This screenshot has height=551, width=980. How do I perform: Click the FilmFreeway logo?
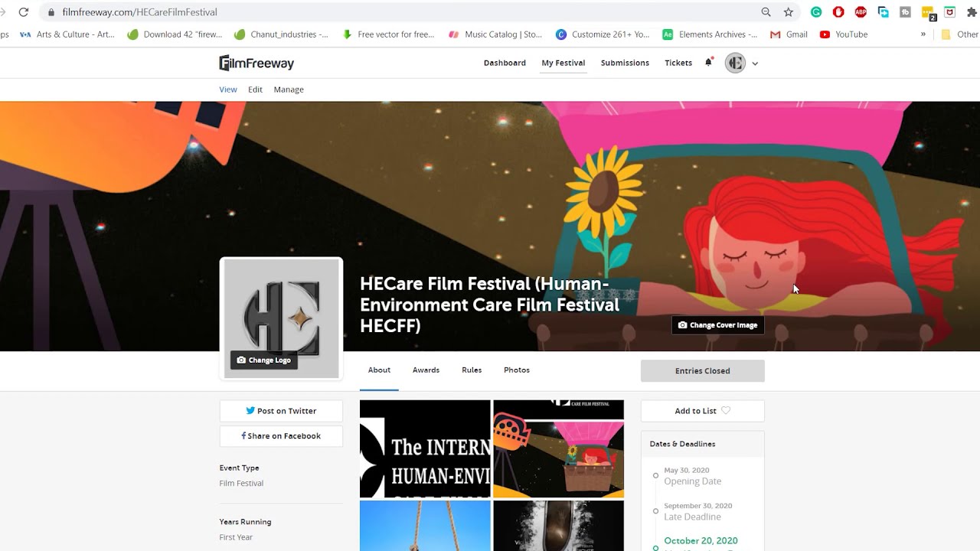(256, 63)
